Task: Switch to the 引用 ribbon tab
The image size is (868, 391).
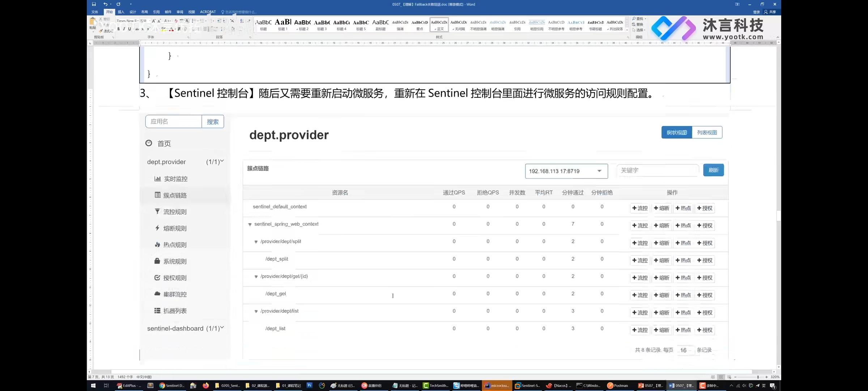Action: (x=156, y=12)
